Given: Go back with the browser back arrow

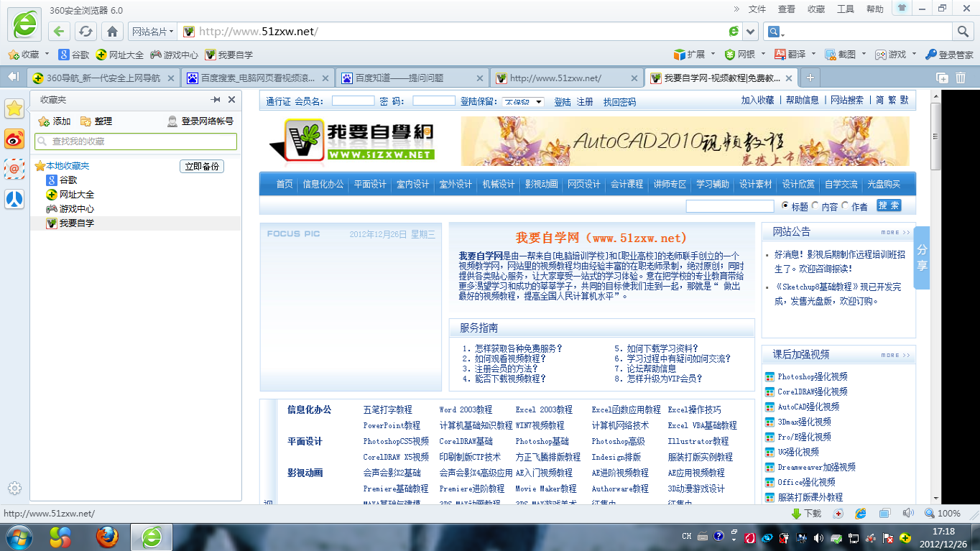Looking at the screenshot, I should pos(59,32).
